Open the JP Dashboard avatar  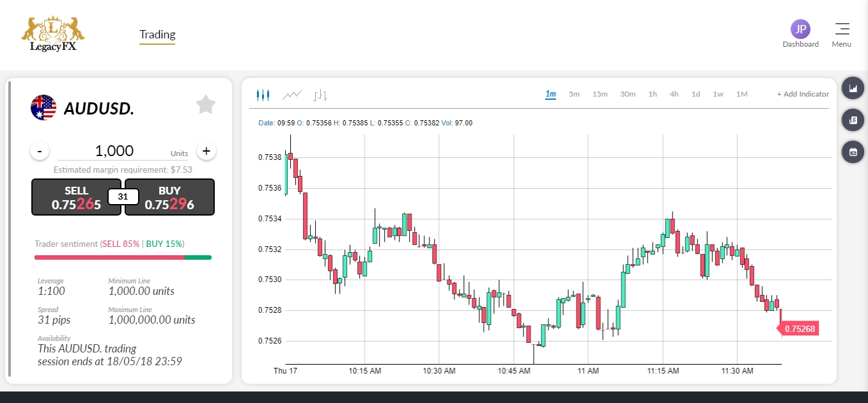click(x=800, y=29)
